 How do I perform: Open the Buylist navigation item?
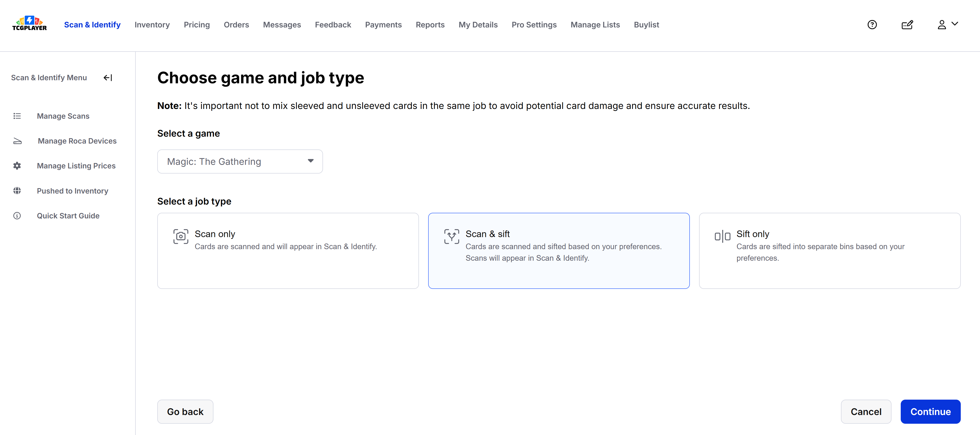pyautogui.click(x=646, y=25)
